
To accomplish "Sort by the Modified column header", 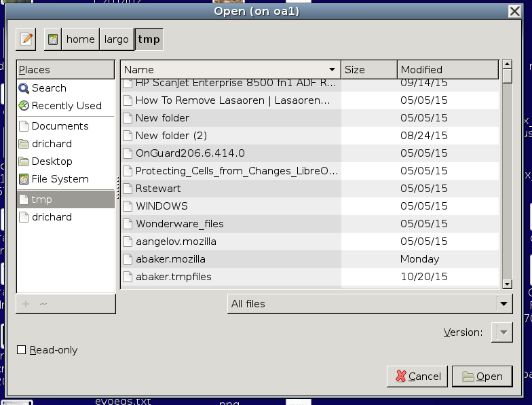I will tap(448, 70).
